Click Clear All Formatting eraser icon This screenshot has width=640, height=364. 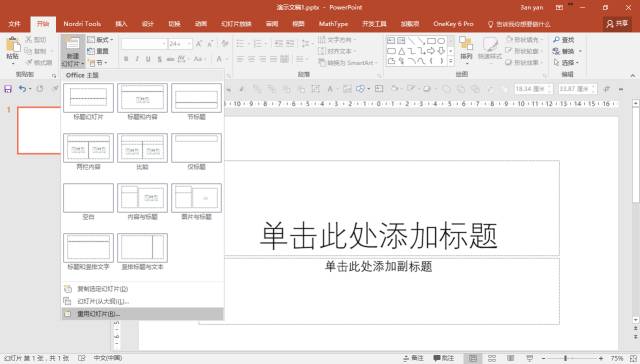pos(224,44)
